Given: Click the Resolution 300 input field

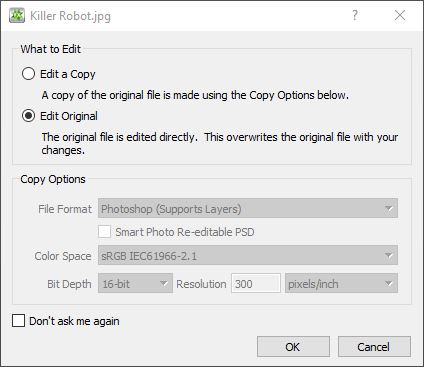Looking at the screenshot, I should point(256,283).
